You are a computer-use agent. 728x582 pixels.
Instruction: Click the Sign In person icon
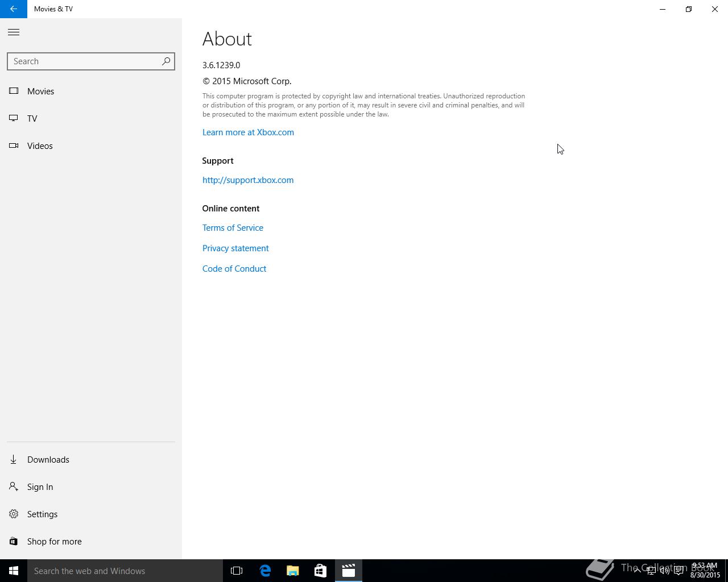coord(14,487)
